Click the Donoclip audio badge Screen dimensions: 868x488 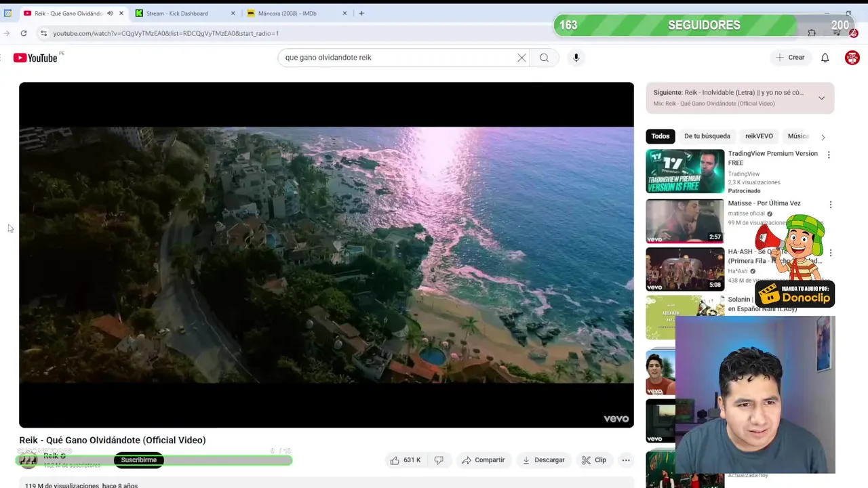(795, 293)
